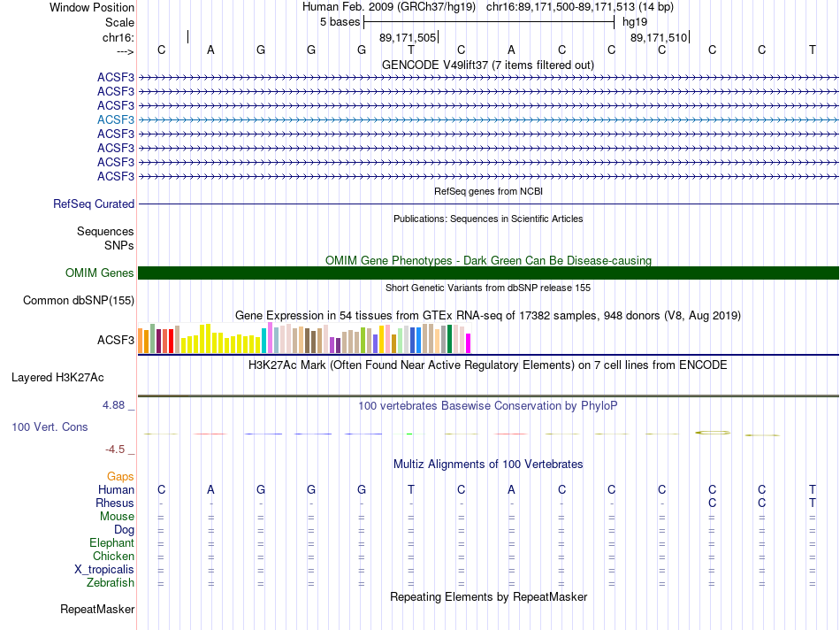Screen dimensions: 840x630
Task: Click the OMIM Genes track label
Action: click(x=100, y=273)
